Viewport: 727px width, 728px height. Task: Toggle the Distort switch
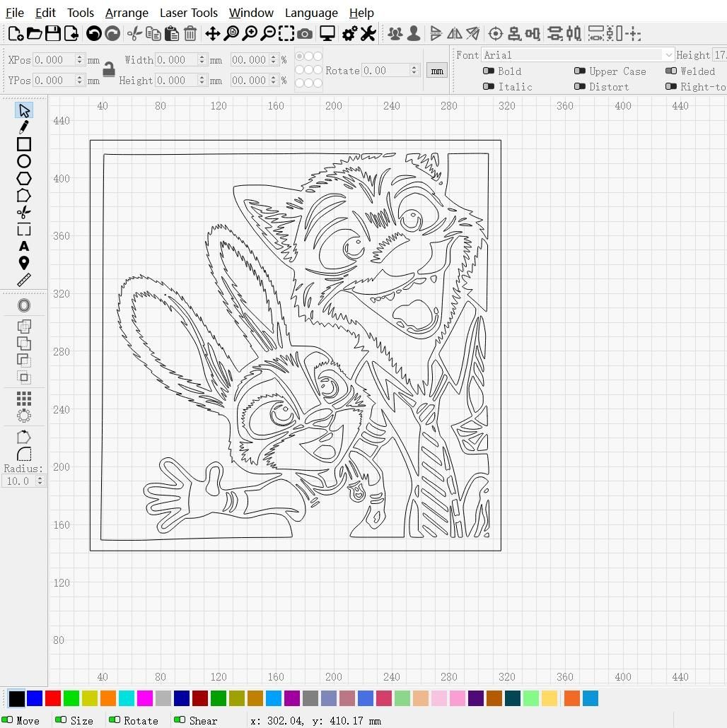tap(579, 86)
